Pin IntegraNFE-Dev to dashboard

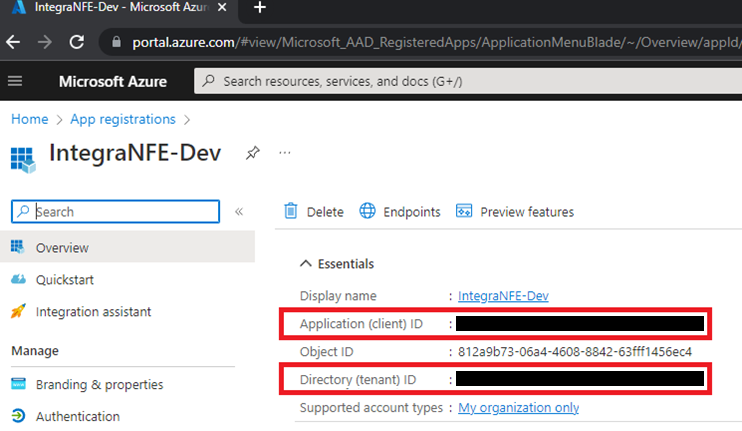[253, 153]
